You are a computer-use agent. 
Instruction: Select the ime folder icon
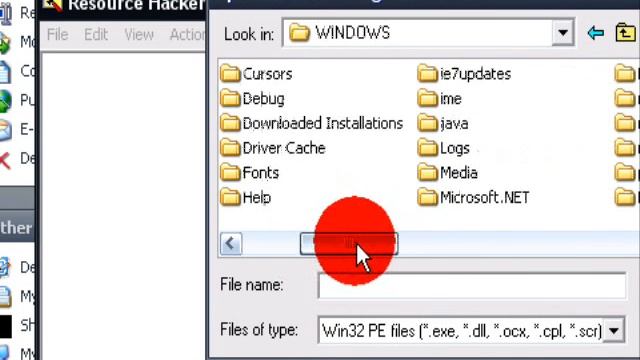tap(428, 98)
